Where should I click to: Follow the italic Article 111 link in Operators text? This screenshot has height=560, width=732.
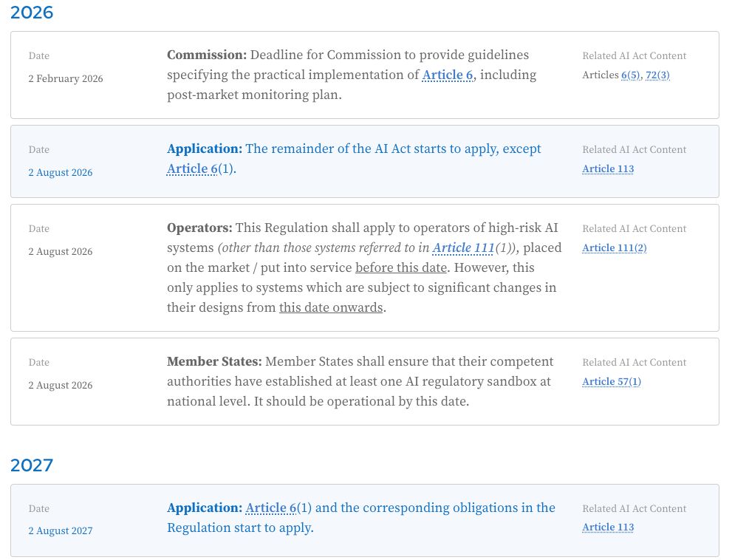[463, 247]
